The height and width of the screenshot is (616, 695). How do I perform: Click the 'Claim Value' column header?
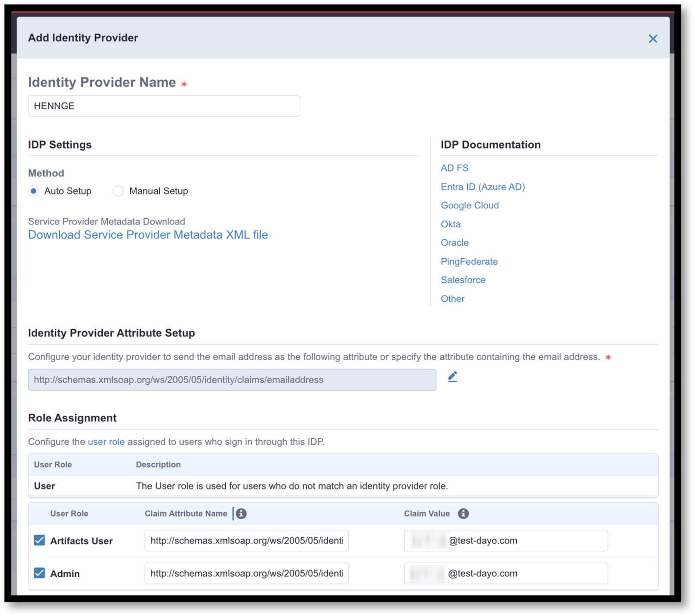427,514
